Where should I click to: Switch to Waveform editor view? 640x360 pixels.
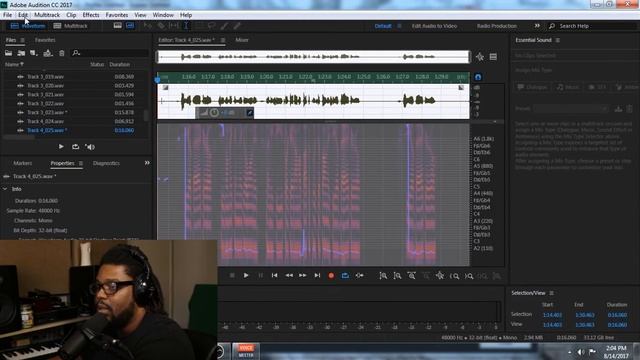click(28, 26)
